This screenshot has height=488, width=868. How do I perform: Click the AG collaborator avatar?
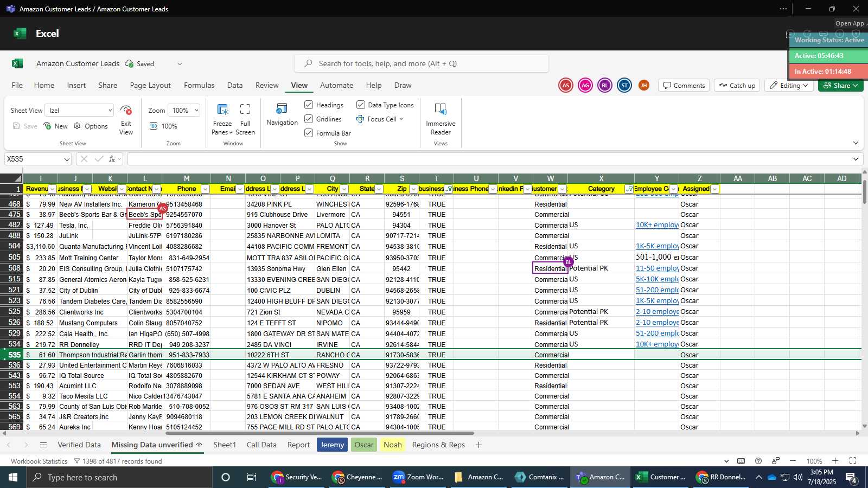pos(585,85)
